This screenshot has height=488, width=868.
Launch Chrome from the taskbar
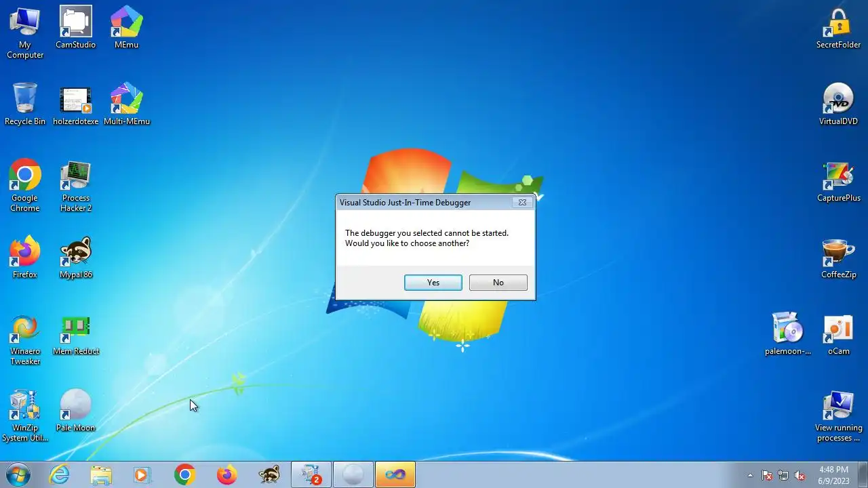coord(184,475)
